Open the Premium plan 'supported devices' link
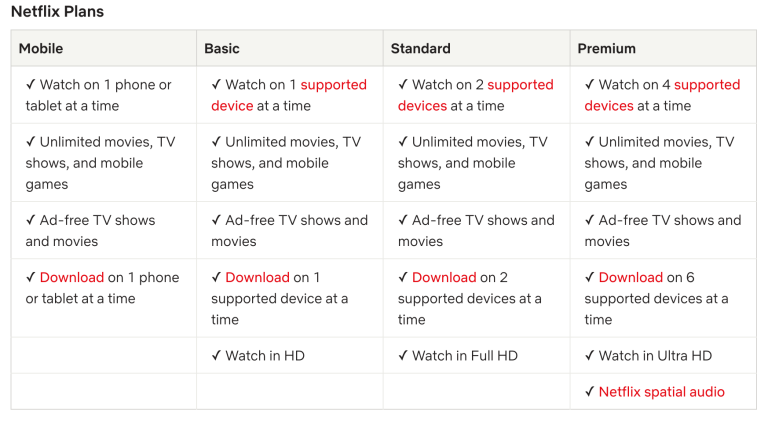The image size is (768, 426). point(707,85)
